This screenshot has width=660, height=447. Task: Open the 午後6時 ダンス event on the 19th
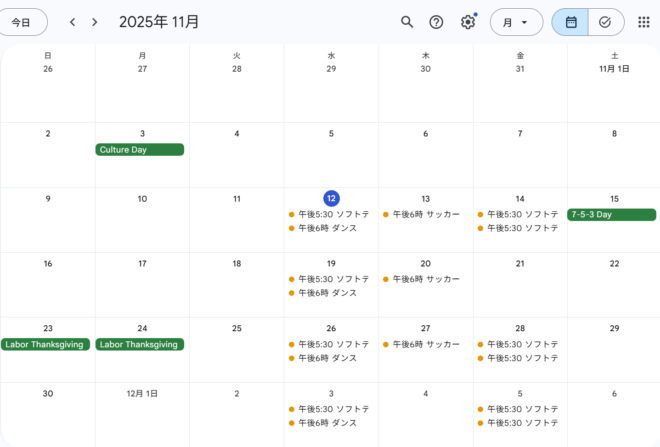click(329, 293)
